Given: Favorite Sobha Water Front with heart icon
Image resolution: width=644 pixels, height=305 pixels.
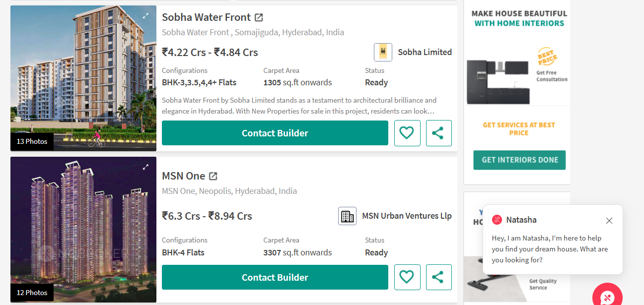Looking at the screenshot, I should point(407,133).
